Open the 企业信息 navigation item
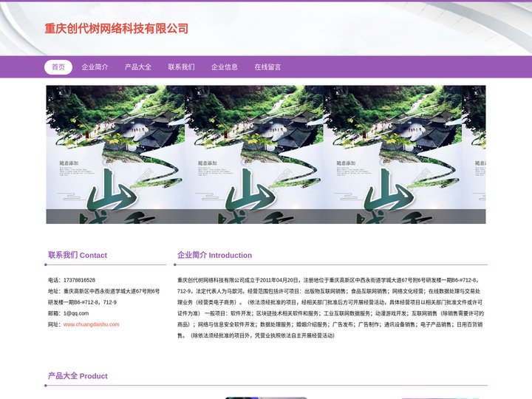Viewport: 532px width, 399px height. point(225,66)
